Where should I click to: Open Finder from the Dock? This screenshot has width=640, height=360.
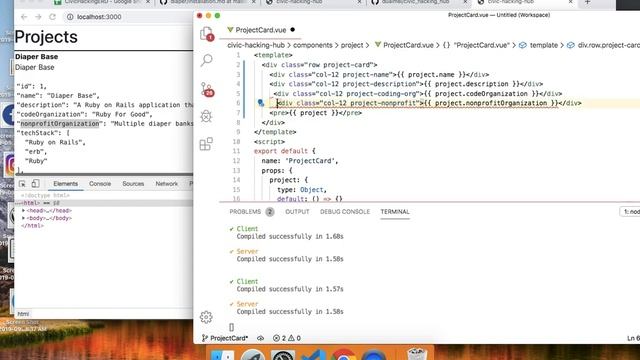[222, 355]
